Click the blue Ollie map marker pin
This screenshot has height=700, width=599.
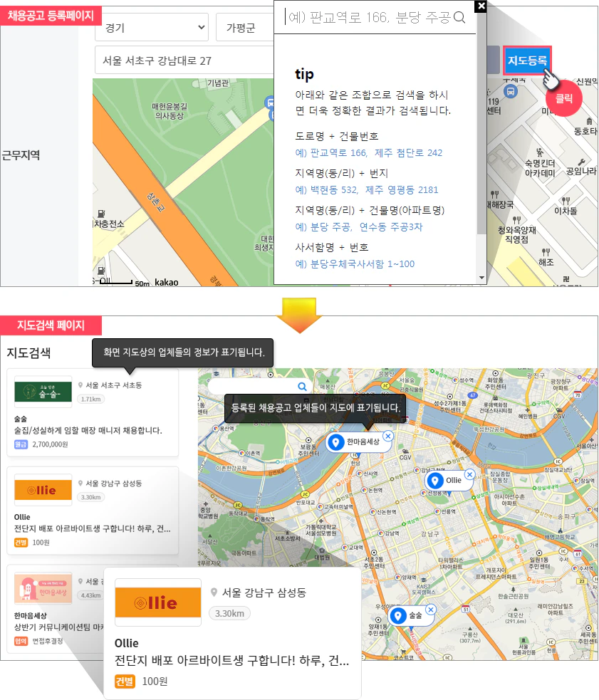434,481
